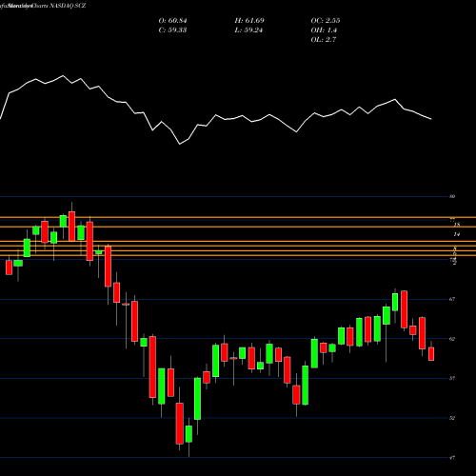Click the OH: 1.4 reading
The image size is (476, 476).
pyautogui.click(x=324, y=30)
